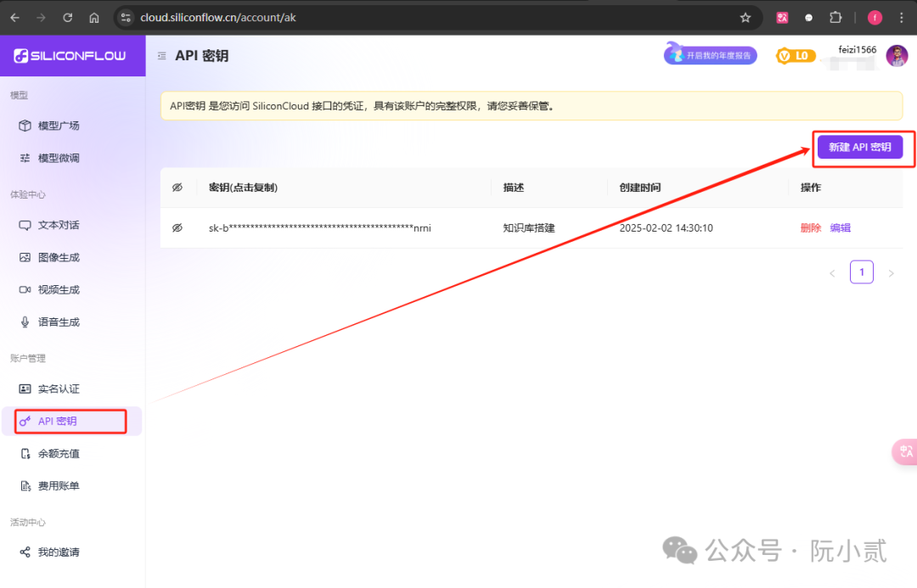This screenshot has height=588, width=917.
Task: Collapse sidebar using the menu fold icon
Action: pyautogui.click(x=162, y=56)
